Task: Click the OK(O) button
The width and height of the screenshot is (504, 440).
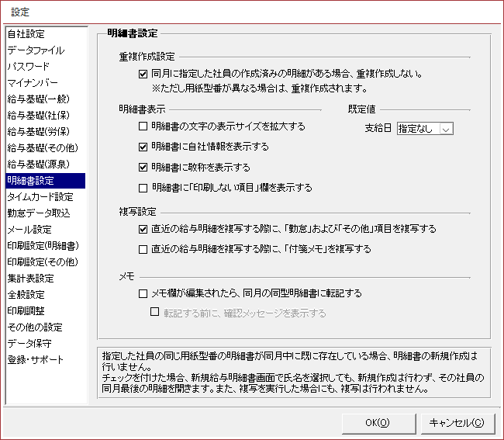Action: coord(377,423)
